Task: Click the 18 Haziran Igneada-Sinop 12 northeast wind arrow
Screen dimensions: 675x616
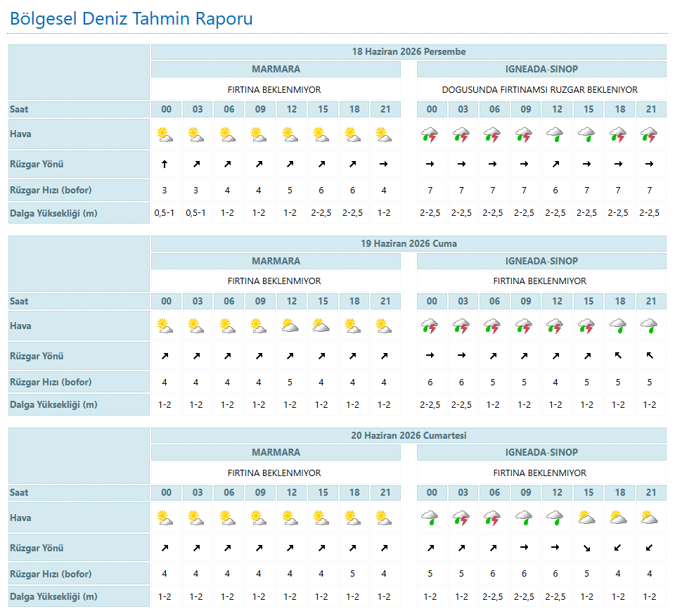Action: click(x=555, y=164)
